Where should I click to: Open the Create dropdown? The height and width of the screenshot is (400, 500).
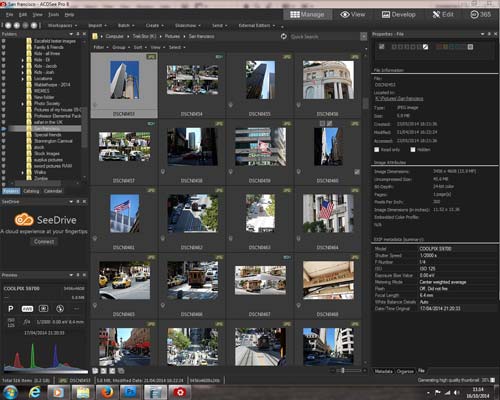[x=154, y=25]
